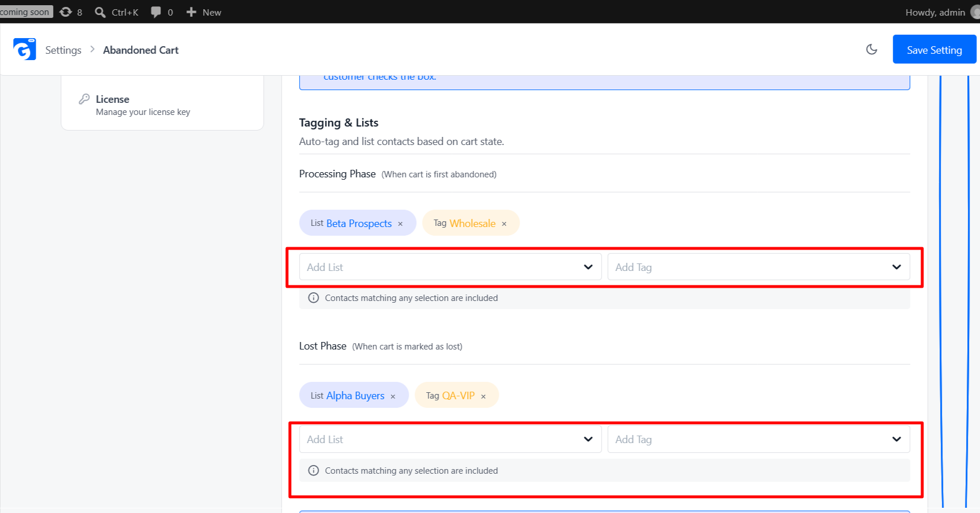The width and height of the screenshot is (980, 513).
Task: Go to Settings breadcrumb
Action: [64, 50]
